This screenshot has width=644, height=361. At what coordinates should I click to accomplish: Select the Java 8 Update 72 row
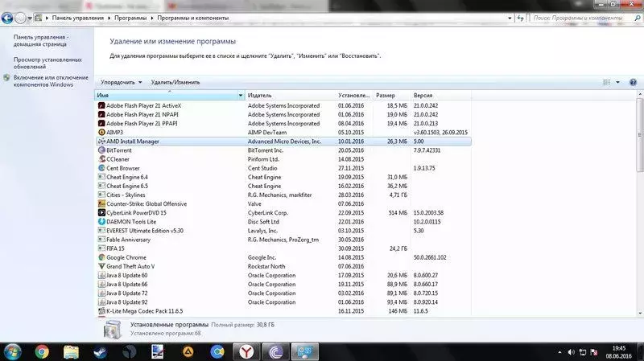pos(283,293)
